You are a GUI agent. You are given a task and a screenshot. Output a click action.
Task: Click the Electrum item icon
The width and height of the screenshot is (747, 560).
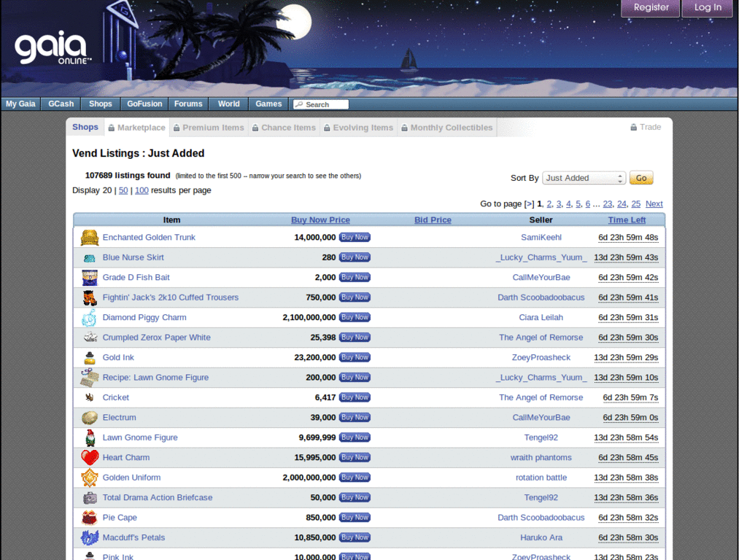coord(90,418)
